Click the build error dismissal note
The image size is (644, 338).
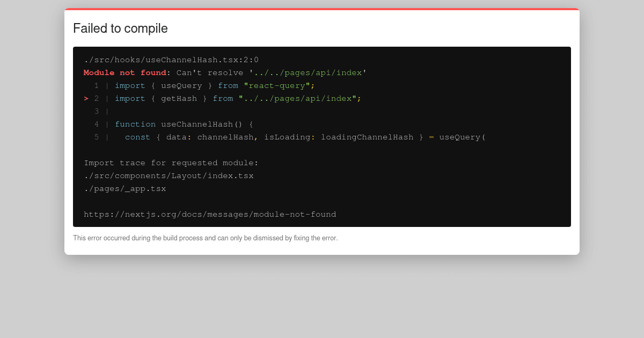(x=206, y=238)
